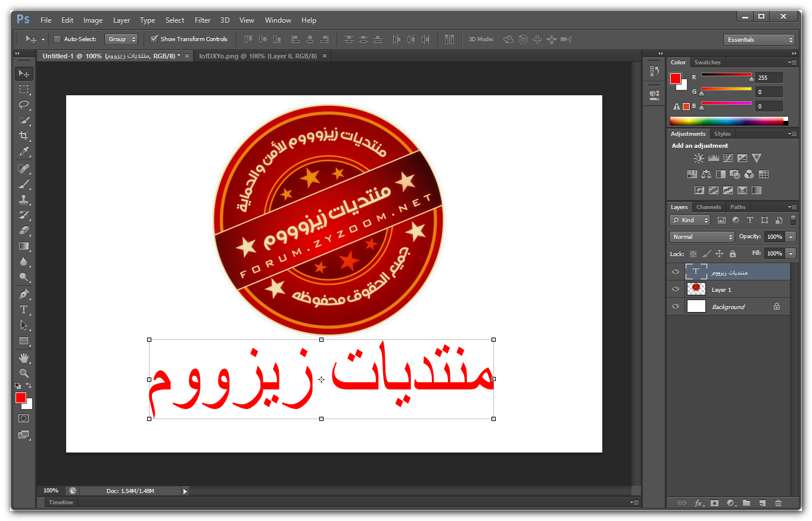
Task: Select the Pen tool
Action: (24, 294)
